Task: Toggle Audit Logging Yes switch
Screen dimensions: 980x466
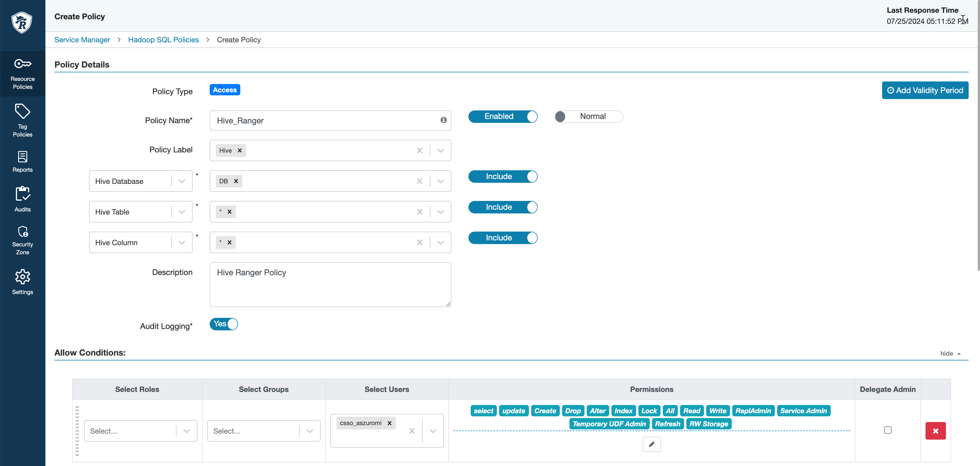Action: pyautogui.click(x=224, y=324)
